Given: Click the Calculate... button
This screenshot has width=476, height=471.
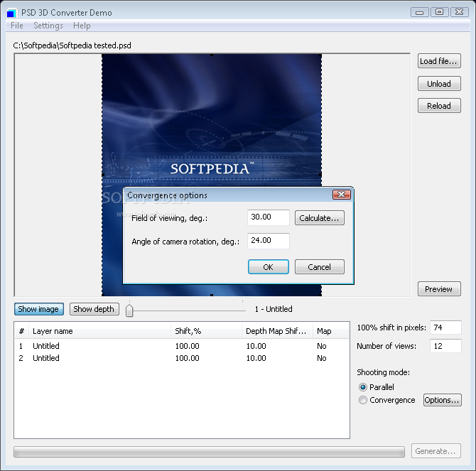Looking at the screenshot, I should click(x=320, y=218).
